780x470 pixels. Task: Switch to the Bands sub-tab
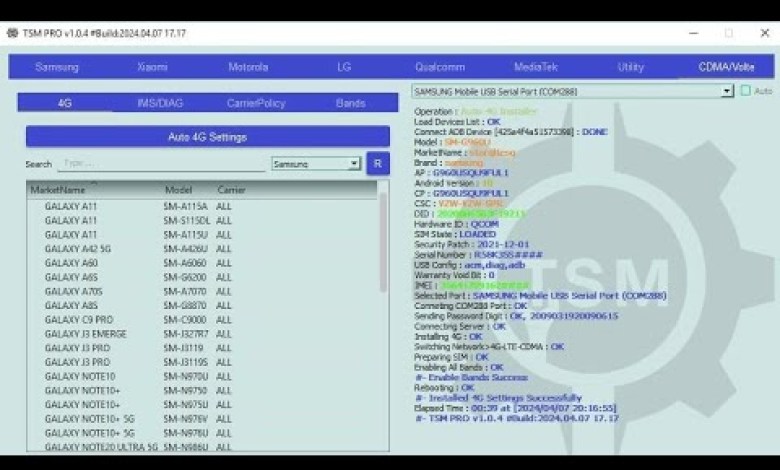coord(351,103)
